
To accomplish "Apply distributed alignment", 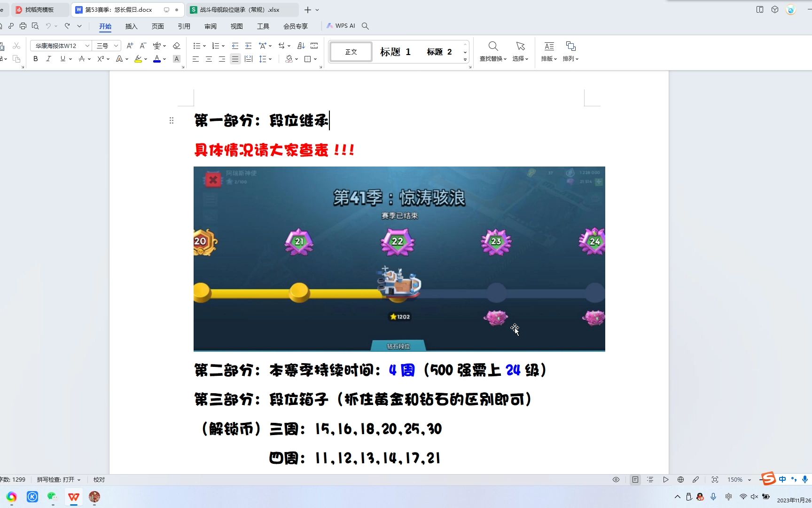I will point(249,59).
